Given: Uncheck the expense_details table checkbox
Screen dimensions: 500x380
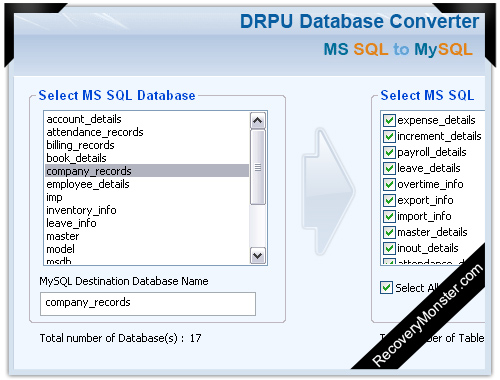Looking at the screenshot, I should (389, 120).
